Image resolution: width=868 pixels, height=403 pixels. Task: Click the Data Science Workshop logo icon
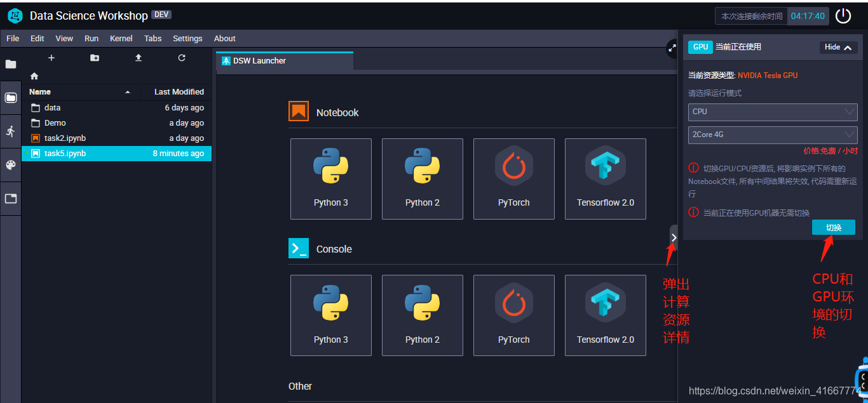tap(15, 15)
